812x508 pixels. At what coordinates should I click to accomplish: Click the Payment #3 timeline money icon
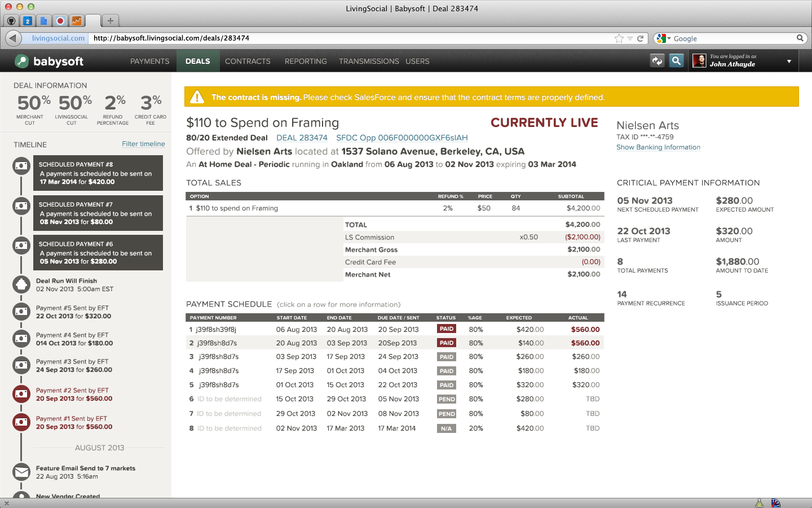coord(21,365)
